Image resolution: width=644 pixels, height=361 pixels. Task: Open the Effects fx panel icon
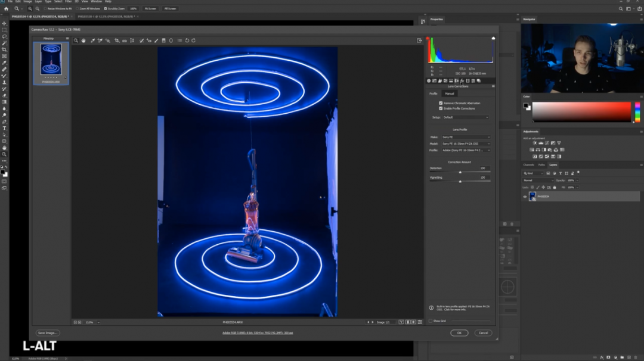pos(462,81)
